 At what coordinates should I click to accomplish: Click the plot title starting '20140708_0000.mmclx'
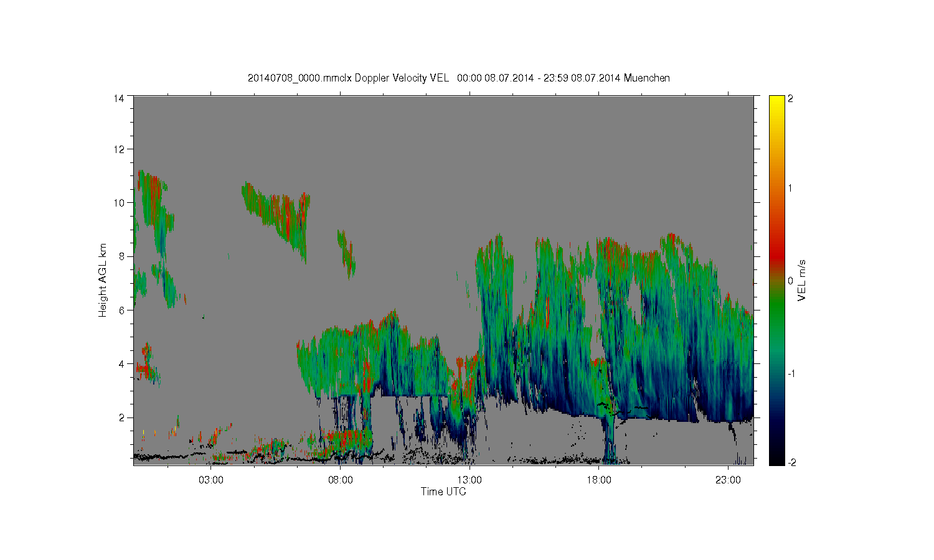(459, 78)
